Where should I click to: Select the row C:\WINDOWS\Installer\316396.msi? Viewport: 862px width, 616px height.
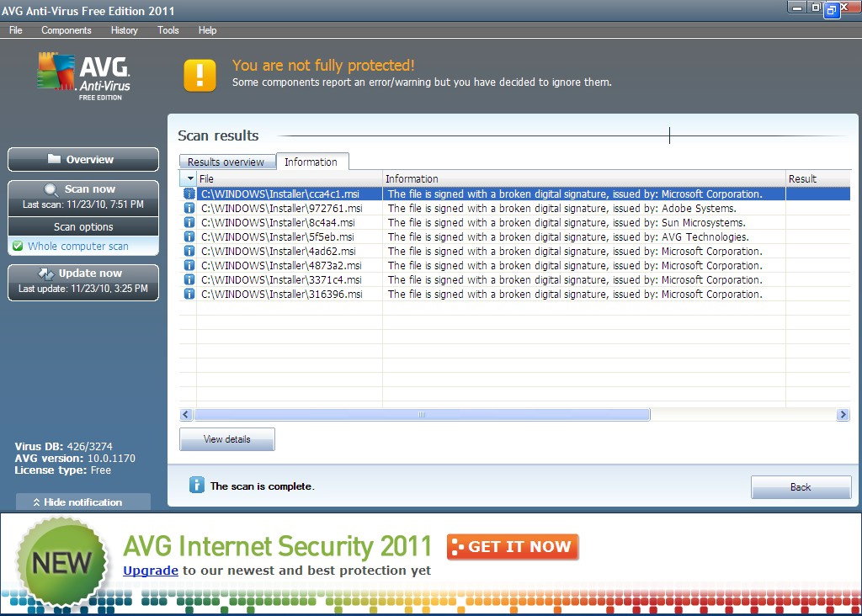point(515,294)
